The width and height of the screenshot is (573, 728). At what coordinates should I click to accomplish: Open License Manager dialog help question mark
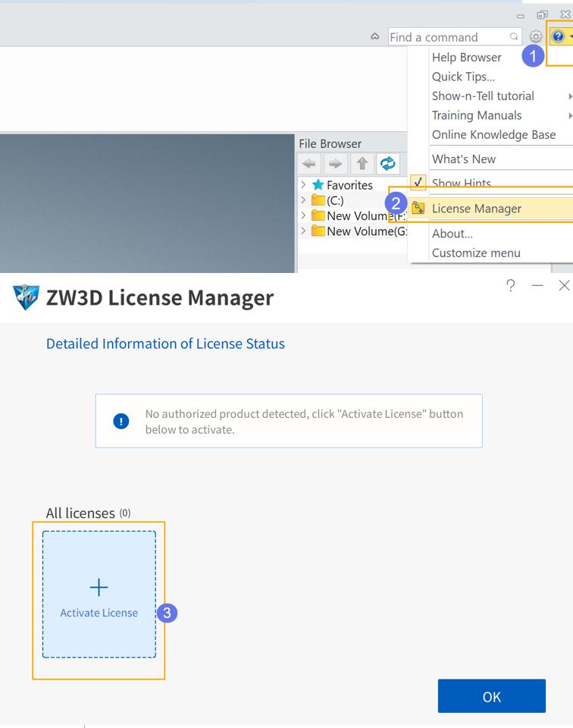510,286
